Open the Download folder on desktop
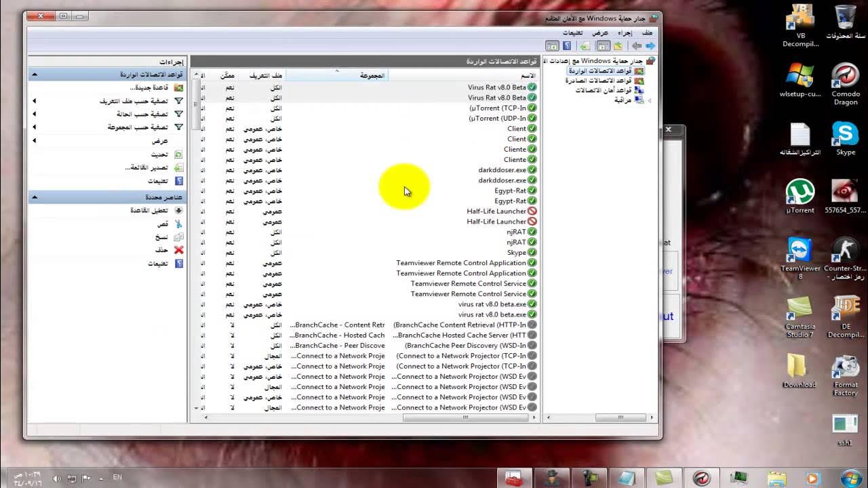 point(800,371)
